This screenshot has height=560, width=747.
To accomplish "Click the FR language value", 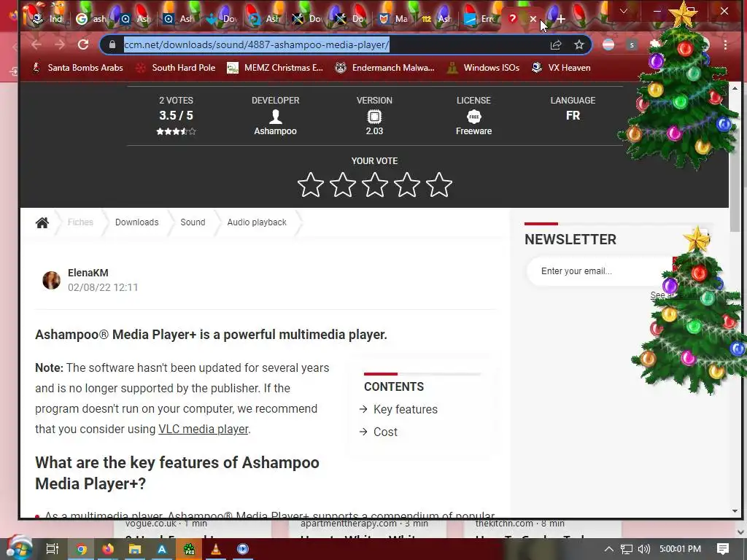I will (x=573, y=116).
